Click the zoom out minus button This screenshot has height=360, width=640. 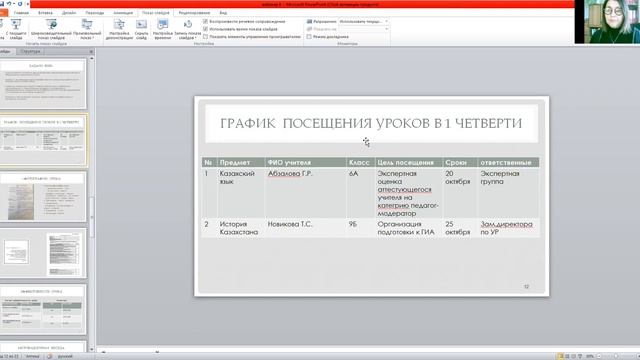point(599,356)
